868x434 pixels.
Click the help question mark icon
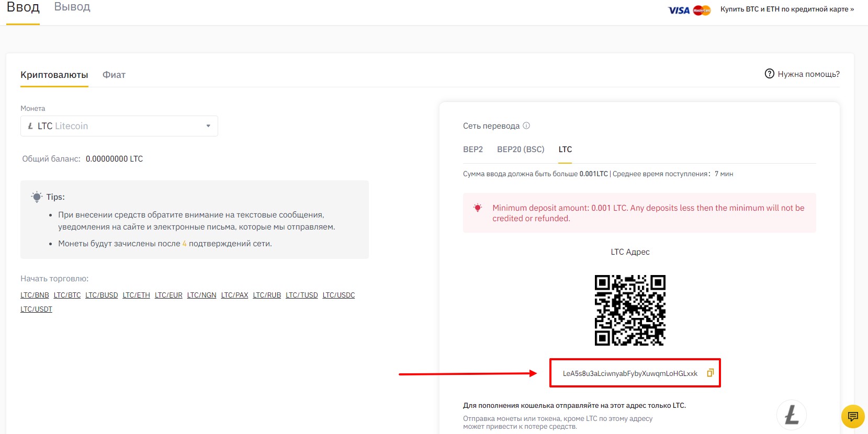pyautogui.click(x=769, y=74)
